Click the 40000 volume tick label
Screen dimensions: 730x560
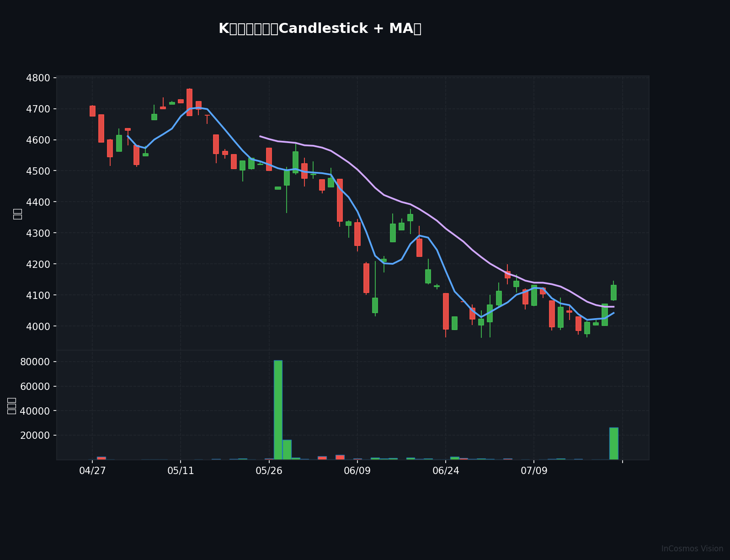pyautogui.click(x=36, y=411)
